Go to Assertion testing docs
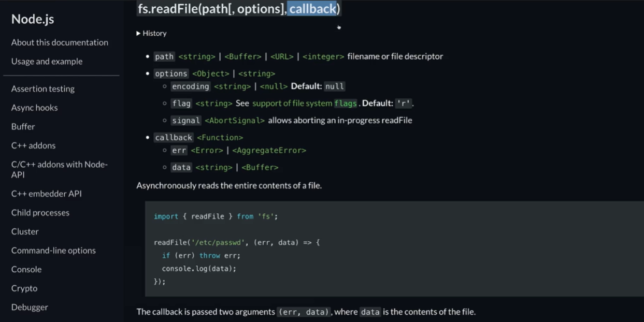The width and height of the screenshot is (644, 322). coord(43,89)
